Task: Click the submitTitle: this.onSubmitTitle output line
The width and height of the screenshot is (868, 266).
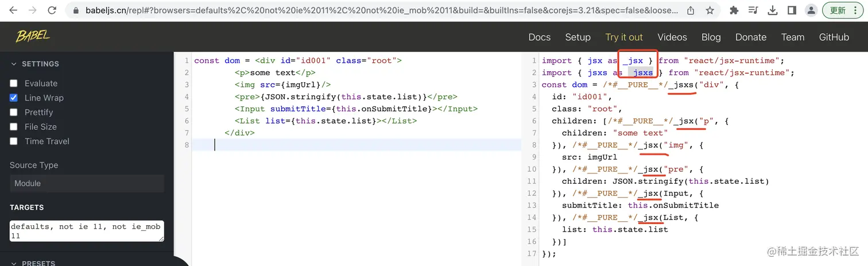Action: (x=640, y=205)
